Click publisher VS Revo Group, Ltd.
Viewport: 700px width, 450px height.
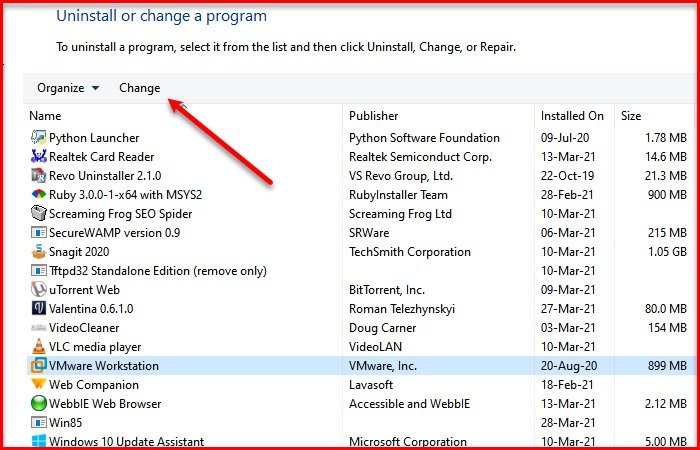click(401, 176)
